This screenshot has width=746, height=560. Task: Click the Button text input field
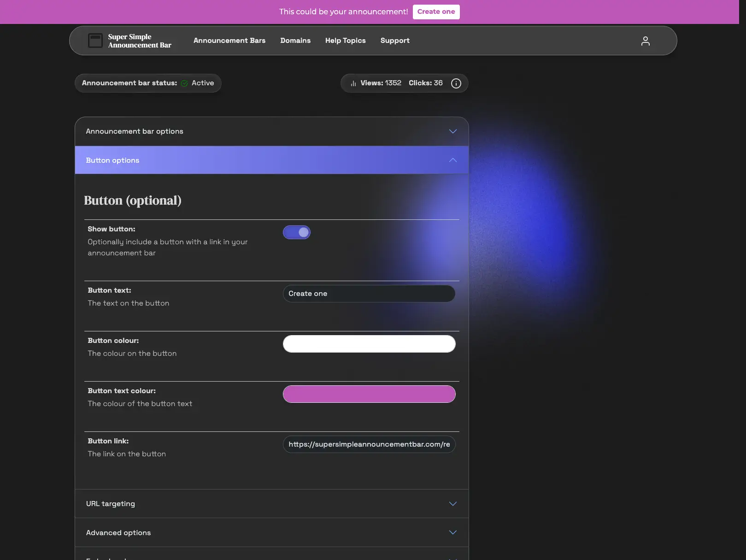click(x=369, y=294)
